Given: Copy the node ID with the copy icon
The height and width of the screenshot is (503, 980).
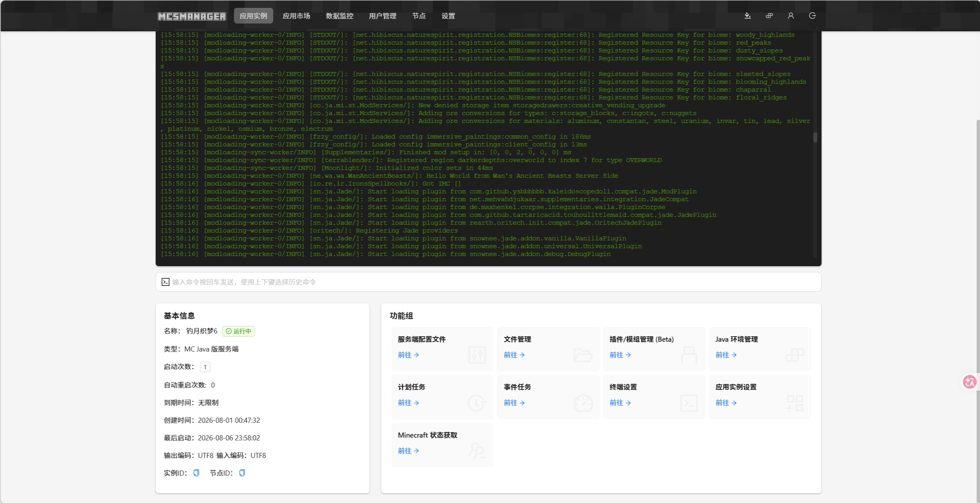Looking at the screenshot, I should click(242, 473).
